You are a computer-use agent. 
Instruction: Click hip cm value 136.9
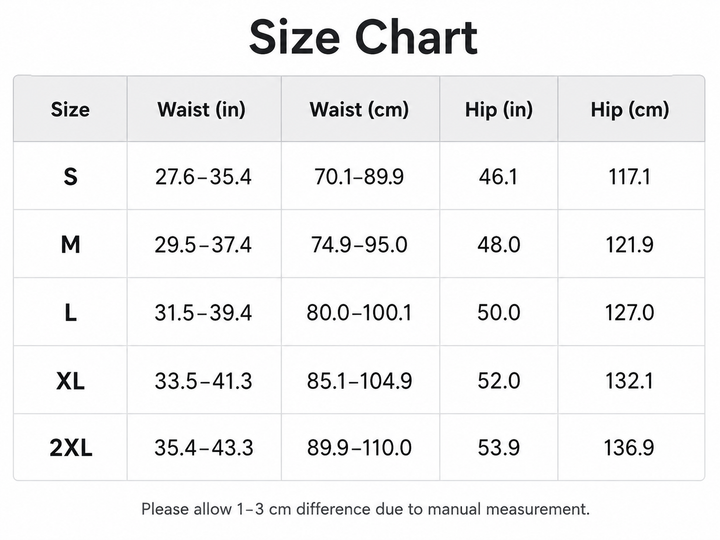629,447
